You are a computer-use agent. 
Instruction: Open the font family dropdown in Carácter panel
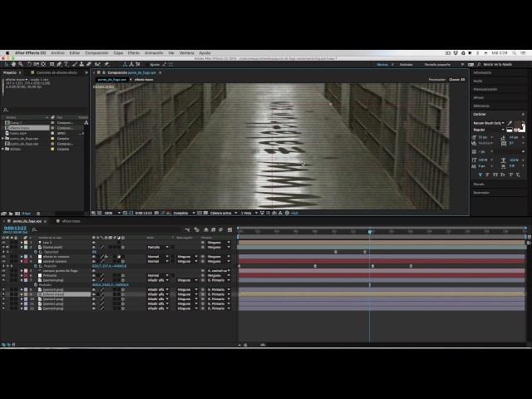[x=489, y=123]
